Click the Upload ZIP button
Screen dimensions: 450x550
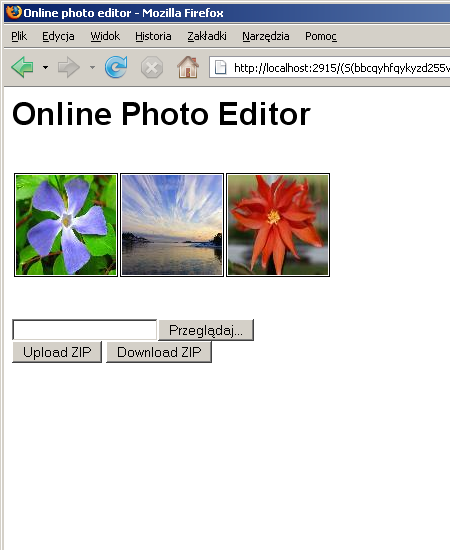[x=57, y=352]
